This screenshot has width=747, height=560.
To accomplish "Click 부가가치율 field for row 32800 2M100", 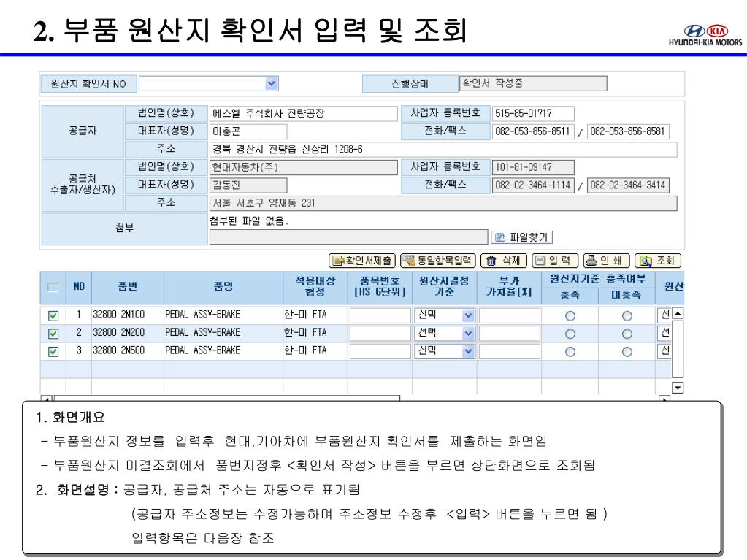I will 509,315.
